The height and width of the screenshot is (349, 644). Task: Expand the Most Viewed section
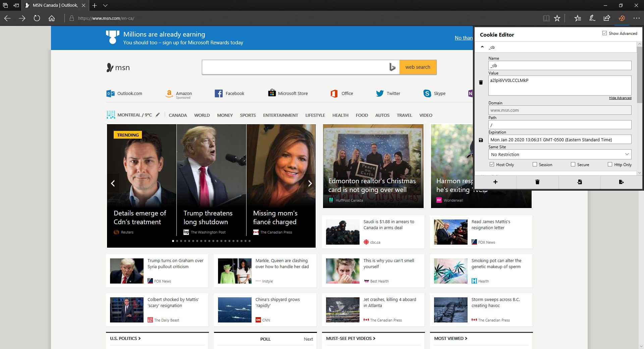tap(450, 338)
